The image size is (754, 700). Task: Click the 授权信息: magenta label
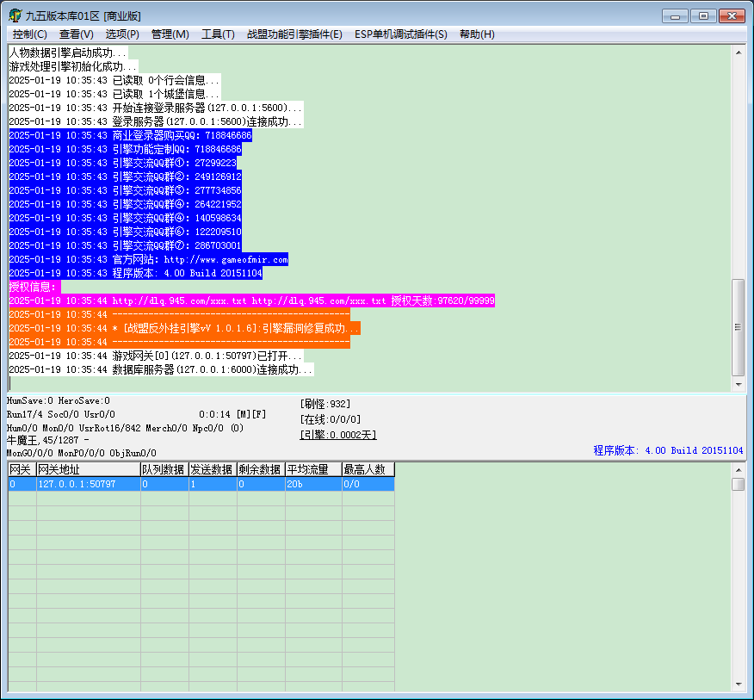tap(35, 288)
